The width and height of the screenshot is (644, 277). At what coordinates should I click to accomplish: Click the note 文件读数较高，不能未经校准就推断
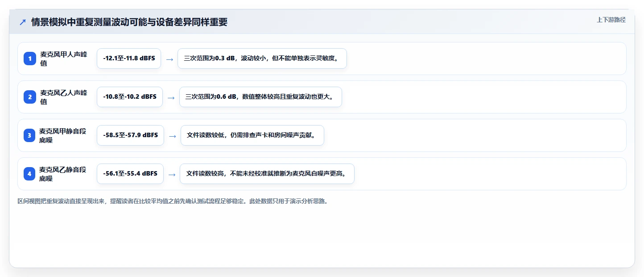click(267, 174)
